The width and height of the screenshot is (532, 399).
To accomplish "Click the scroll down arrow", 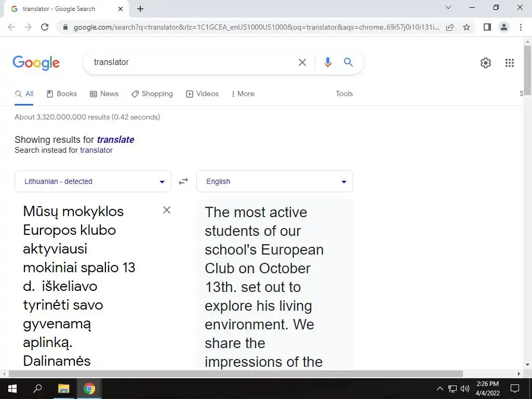I will [x=527, y=365].
